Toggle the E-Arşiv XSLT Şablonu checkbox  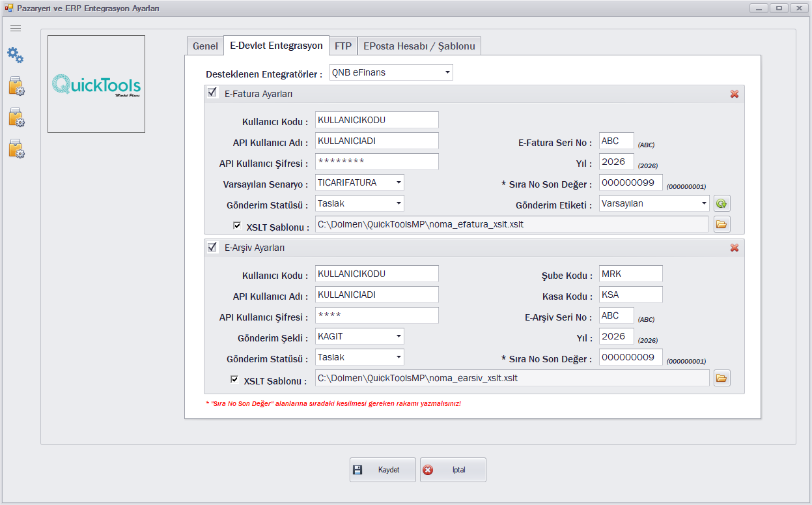pos(234,379)
